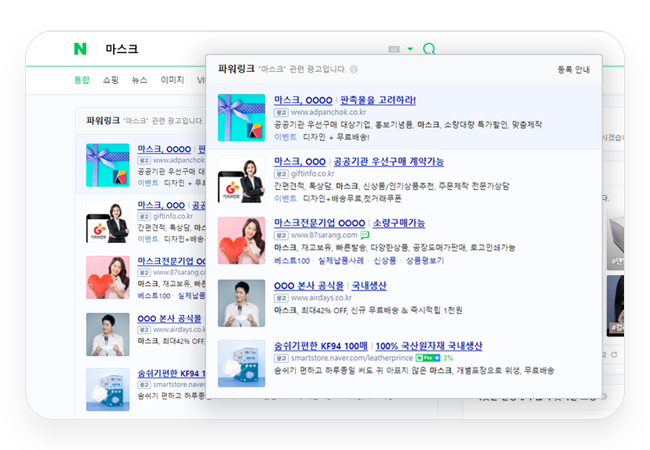The width and height of the screenshot is (650, 450).
Task: Click URL smartstore.naver.com/leatherprince
Action: 352,358
